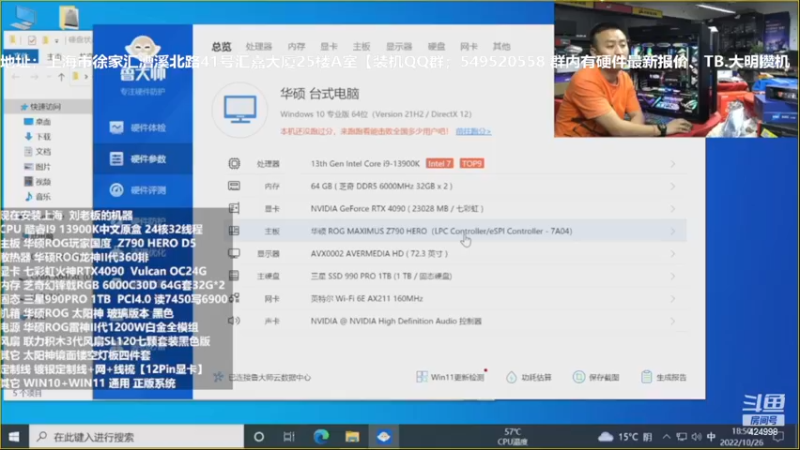This screenshot has width=800, height=450.
Task: Select the 硬件参数 sidebar icon
Action: (116, 159)
